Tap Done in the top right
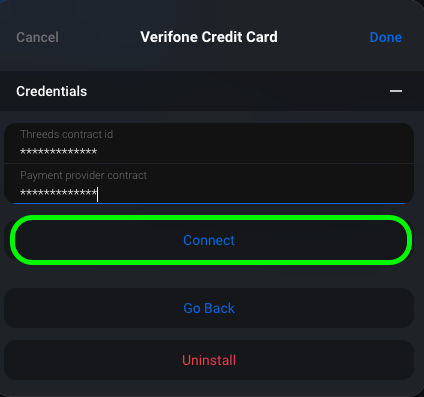This screenshot has height=397, width=424. click(x=386, y=37)
